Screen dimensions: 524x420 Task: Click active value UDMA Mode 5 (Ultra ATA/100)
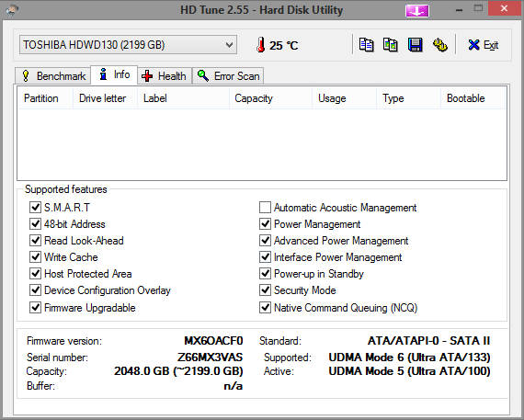tap(409, 371)
